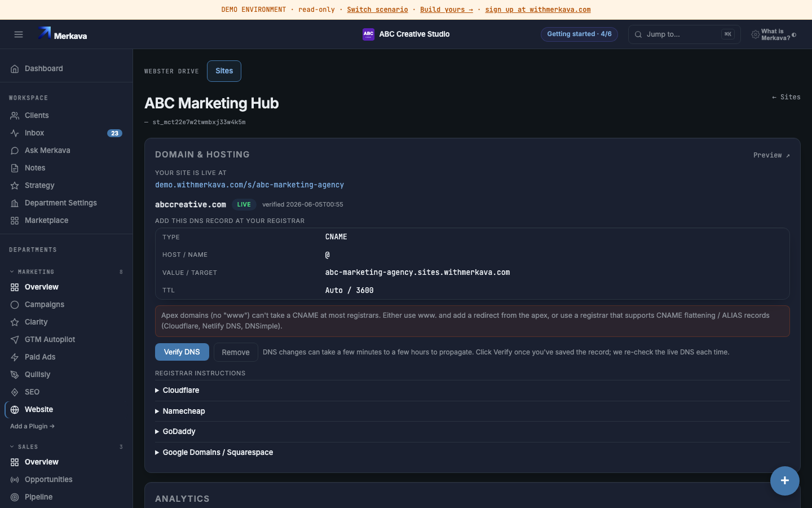Open Inbox using the activity icon

click(x=15, y=133)
